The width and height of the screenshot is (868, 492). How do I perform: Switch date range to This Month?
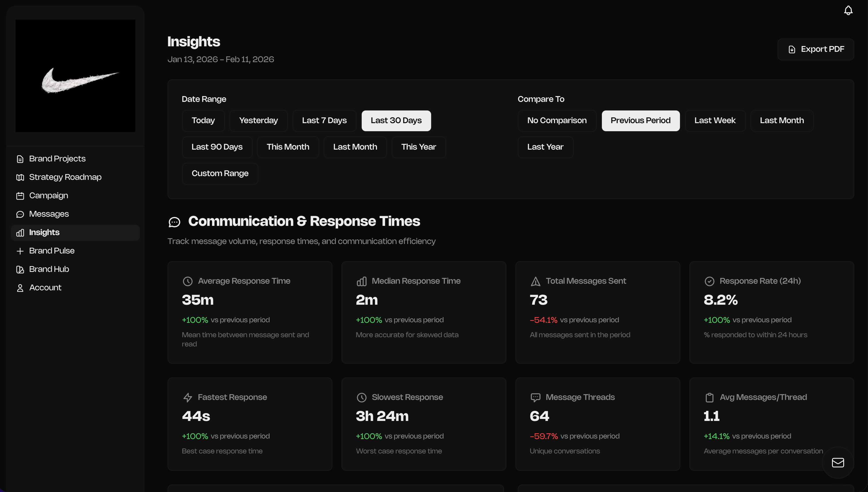[x=287, y=147]
